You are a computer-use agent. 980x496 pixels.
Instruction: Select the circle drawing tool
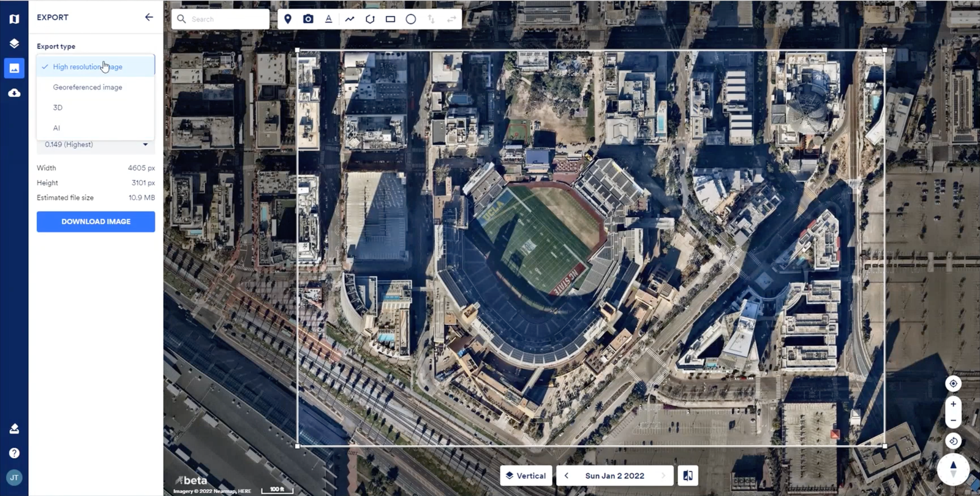click(411, 19)
